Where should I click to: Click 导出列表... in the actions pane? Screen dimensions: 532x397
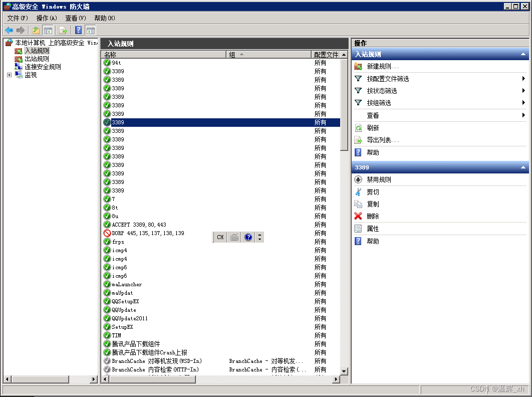pyautogui.click(x=383, y=140)
